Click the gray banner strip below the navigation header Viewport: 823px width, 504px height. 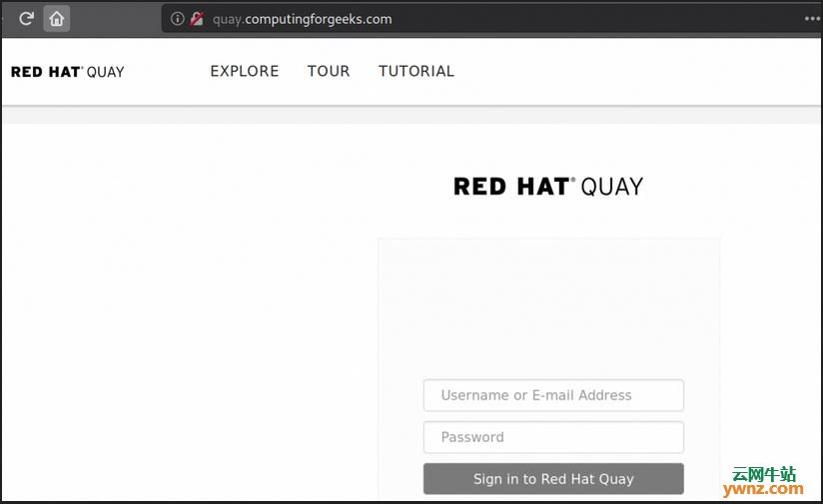(x=411, y=116)
